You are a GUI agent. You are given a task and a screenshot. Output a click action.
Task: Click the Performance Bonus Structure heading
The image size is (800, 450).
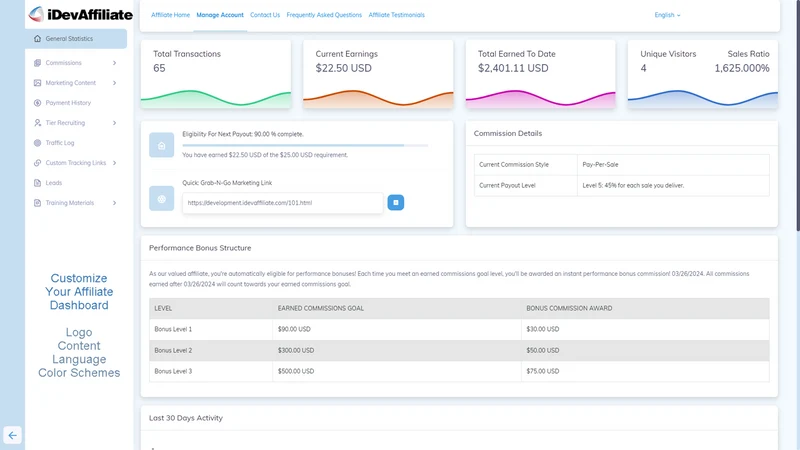tap(200, 248)
